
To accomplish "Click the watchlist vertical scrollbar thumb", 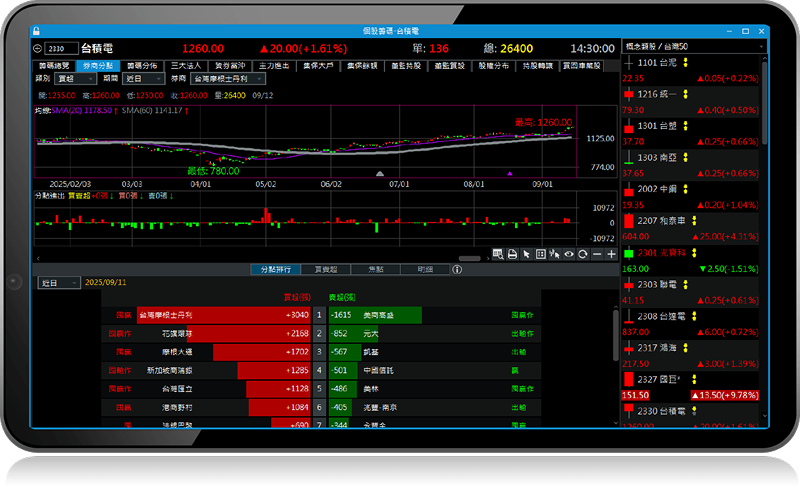I will 764,103.
